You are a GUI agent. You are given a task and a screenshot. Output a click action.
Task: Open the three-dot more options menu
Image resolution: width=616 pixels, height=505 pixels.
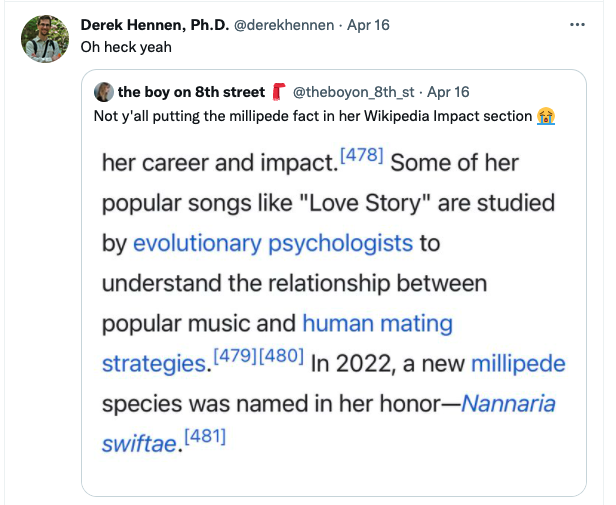pyautogui.click(x=577, y=24)
